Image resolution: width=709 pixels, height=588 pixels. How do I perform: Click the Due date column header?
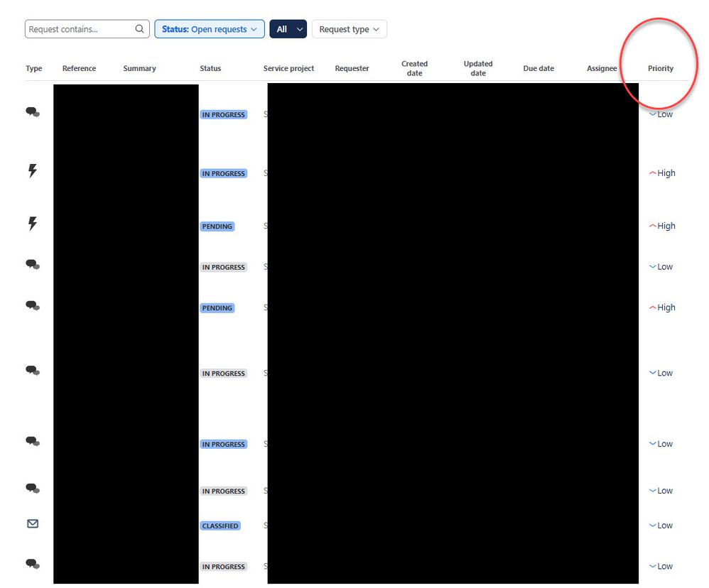(538, 68)
